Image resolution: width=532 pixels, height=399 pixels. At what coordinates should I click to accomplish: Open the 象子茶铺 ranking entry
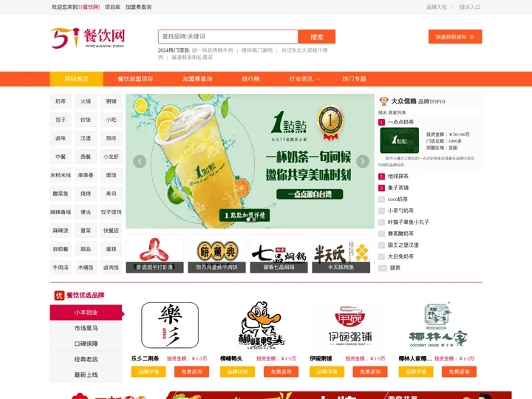[x=398, y=188]
